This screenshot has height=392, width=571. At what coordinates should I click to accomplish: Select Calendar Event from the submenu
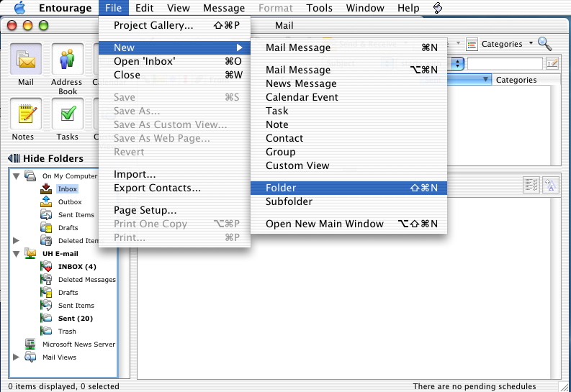pyautogui.click(x=349, y=97)
